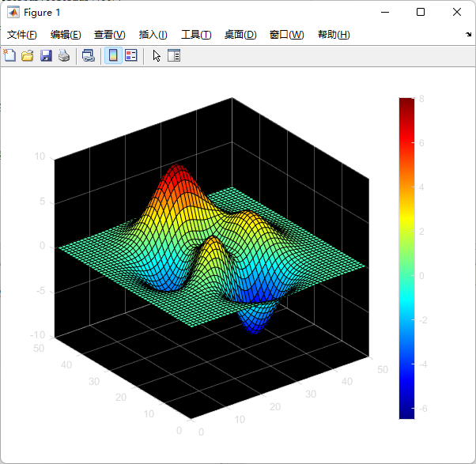Viewport: 476px width, 464px height.
Task: Open the 桌面(D) menu
Action: (240, 35)
